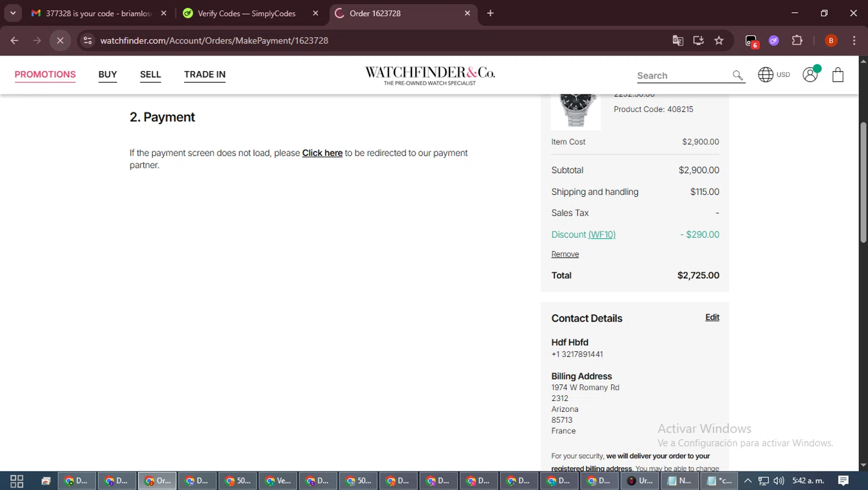Switch to the Verify Codes — SimplyCodes tab
This screenshot has height=490, width=868.
(x=247, y=13)
